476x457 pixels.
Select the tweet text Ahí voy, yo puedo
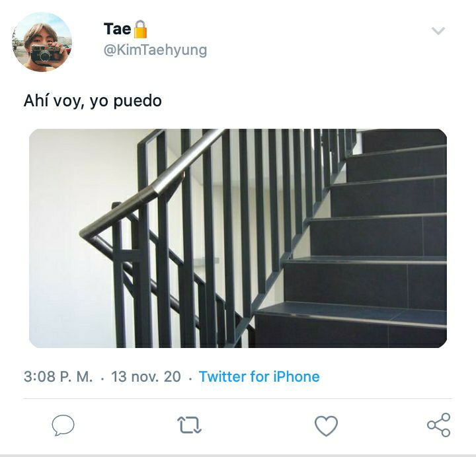[93, 101]
